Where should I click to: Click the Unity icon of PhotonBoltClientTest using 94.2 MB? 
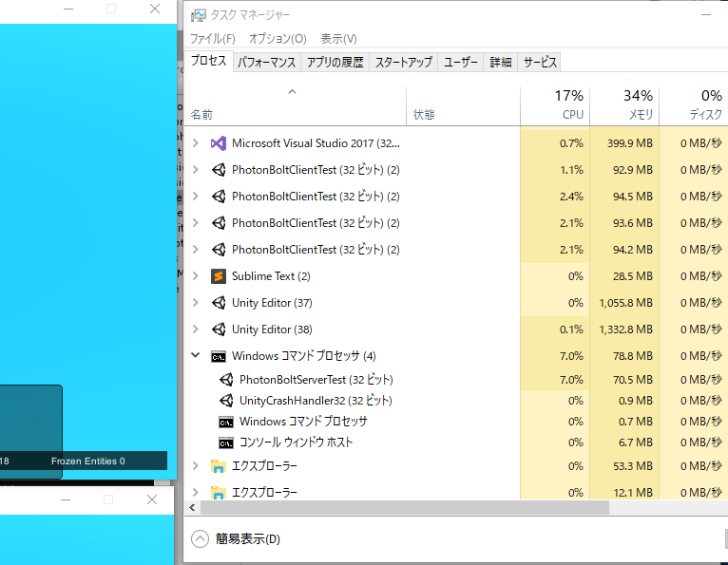[219, 250]
